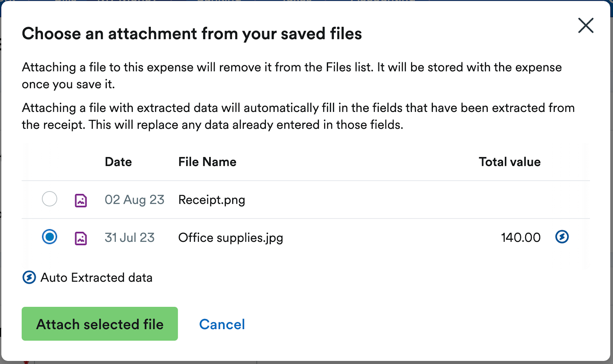Viewport: 613px width, 364px height.
Task: Cancel choosing an attachment
Action: [222, 324]
